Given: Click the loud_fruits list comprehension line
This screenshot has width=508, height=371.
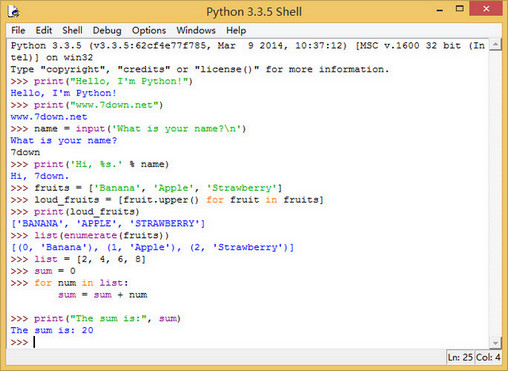Looking at the screenshot, I should click(x=167, y=200).
